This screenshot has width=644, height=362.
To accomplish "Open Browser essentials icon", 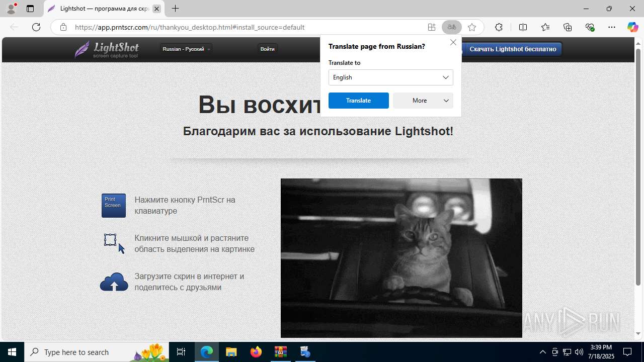I will (590, 27).
